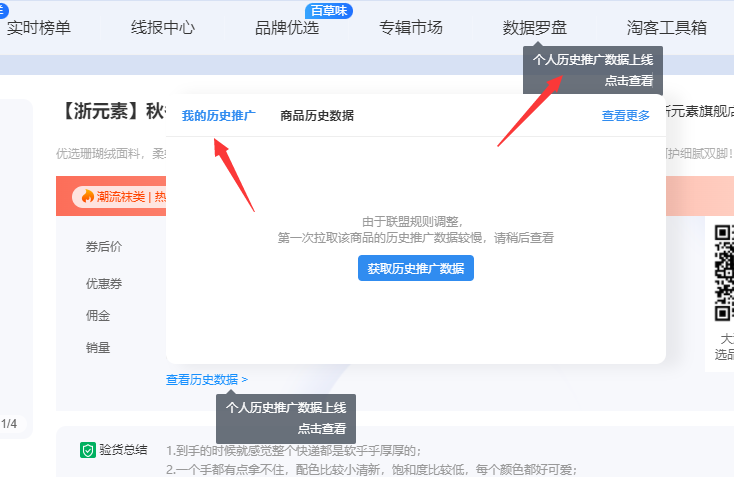
Task: Go to 线报中心 in top navigation
Action: 162,28
